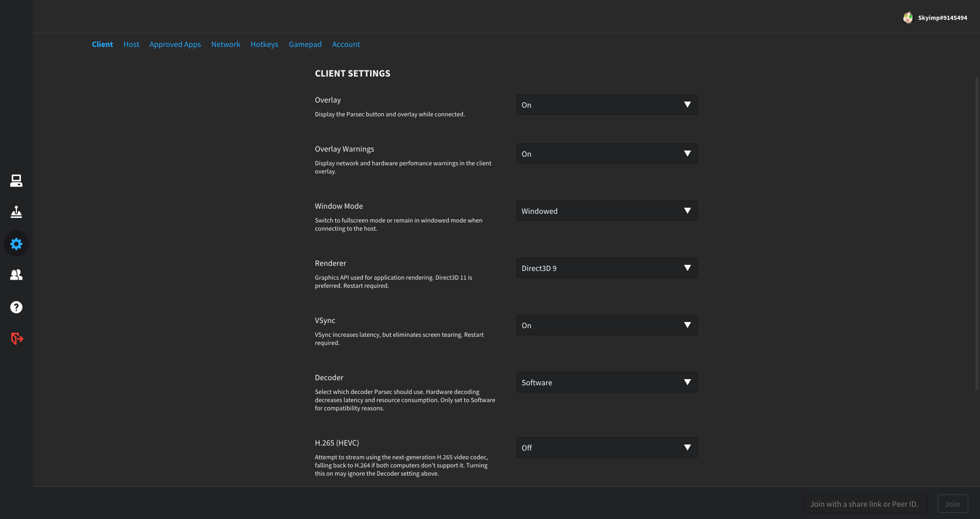Viewport: 980px width, 519px height.
Task: Click the VSync label
Action: click(x=325, y=320)
